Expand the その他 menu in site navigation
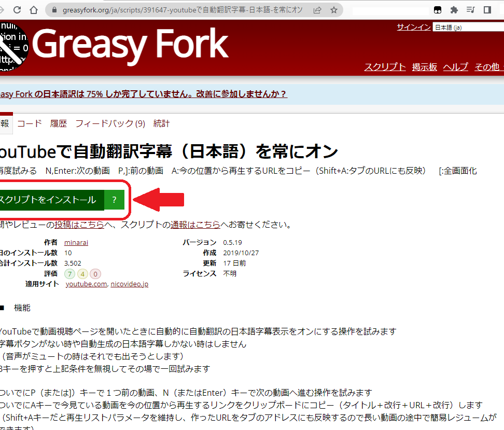The image size is (504, 430). coord(488,67)
